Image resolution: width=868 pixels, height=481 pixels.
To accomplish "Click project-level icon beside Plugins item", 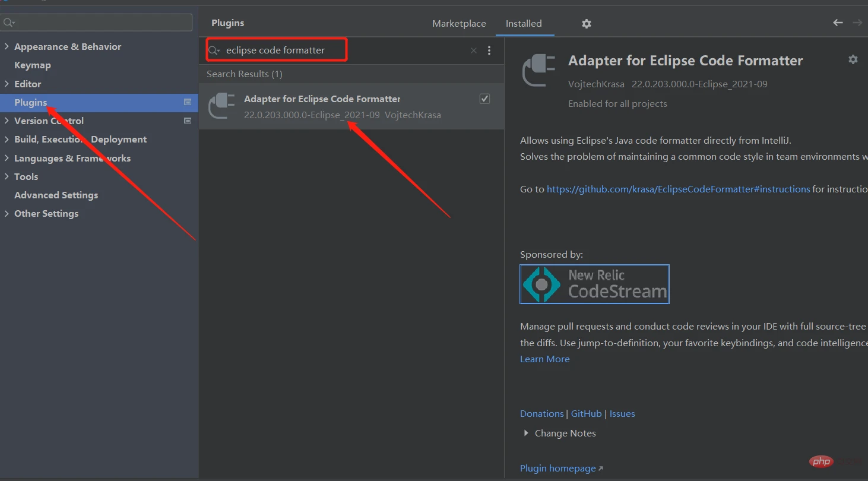I will coord(188,102).
